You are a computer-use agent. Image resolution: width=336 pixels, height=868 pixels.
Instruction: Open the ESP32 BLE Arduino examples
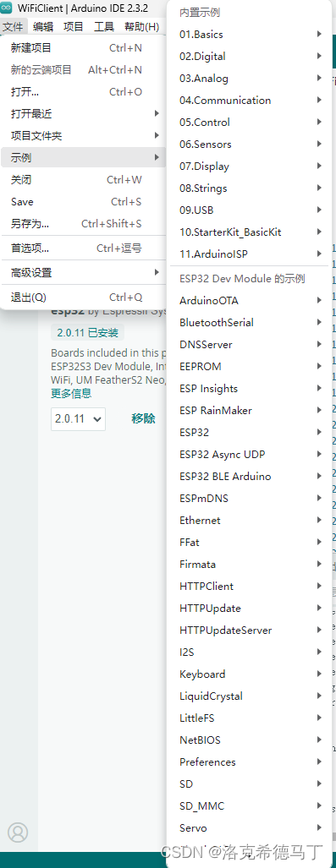pyautogui.click(x=251, y=476)
